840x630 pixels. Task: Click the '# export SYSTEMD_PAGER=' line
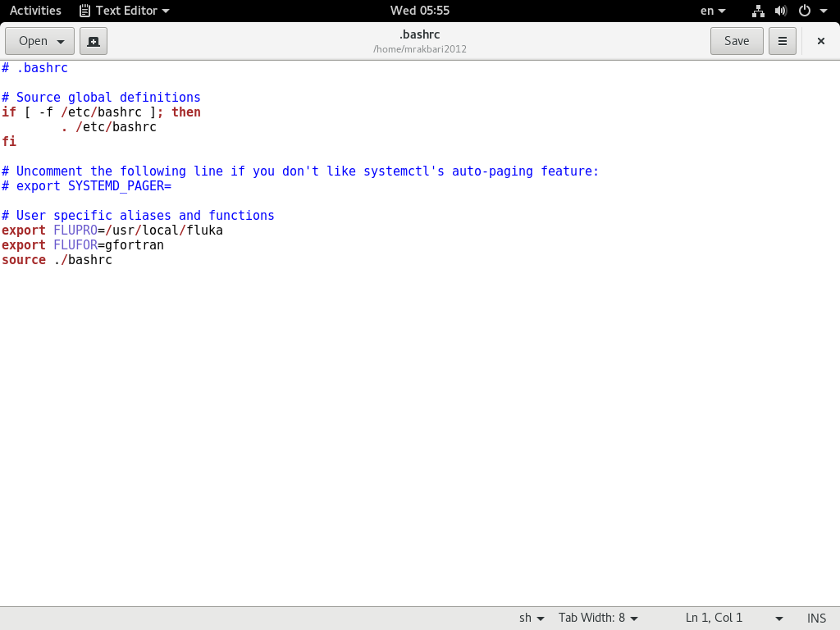[x=86, y=186]
